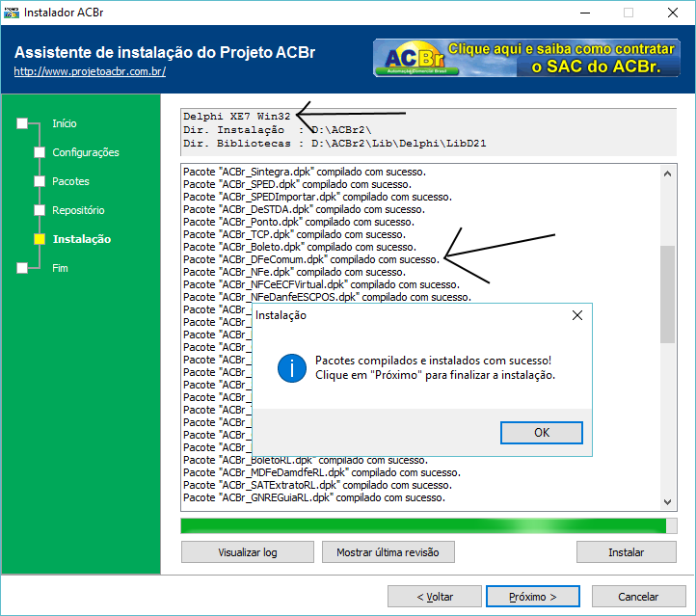
Task: Click Visualizar log button
Action: [247, 552]
